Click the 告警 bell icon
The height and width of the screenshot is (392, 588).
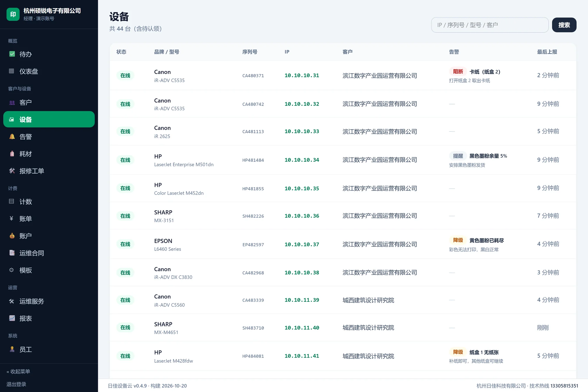12,136
